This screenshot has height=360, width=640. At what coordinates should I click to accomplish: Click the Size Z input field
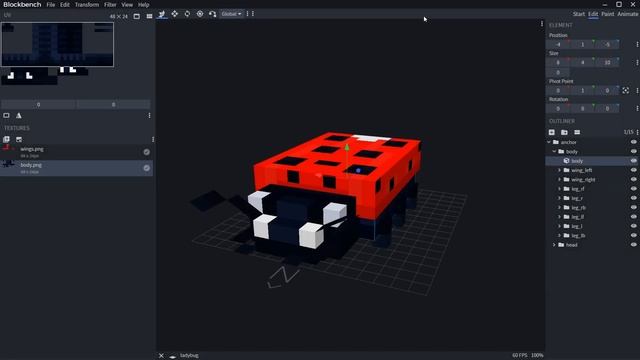tap(607, 62)
